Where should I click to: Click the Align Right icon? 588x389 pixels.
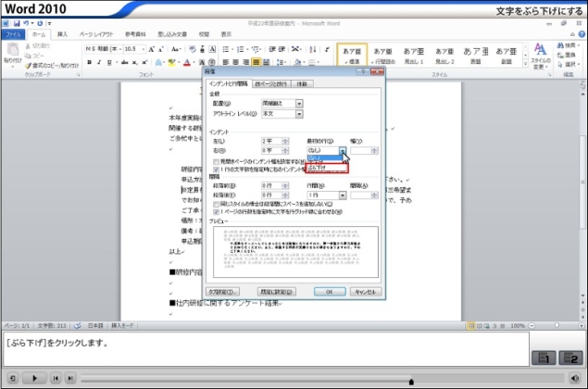click(x=246, y=62)
